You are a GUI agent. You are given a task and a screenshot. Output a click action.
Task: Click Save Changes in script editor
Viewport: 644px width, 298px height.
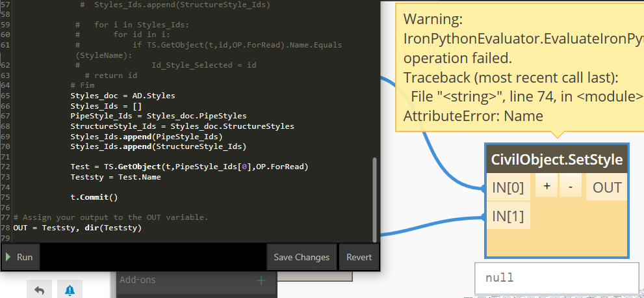(x=302, y=257)
